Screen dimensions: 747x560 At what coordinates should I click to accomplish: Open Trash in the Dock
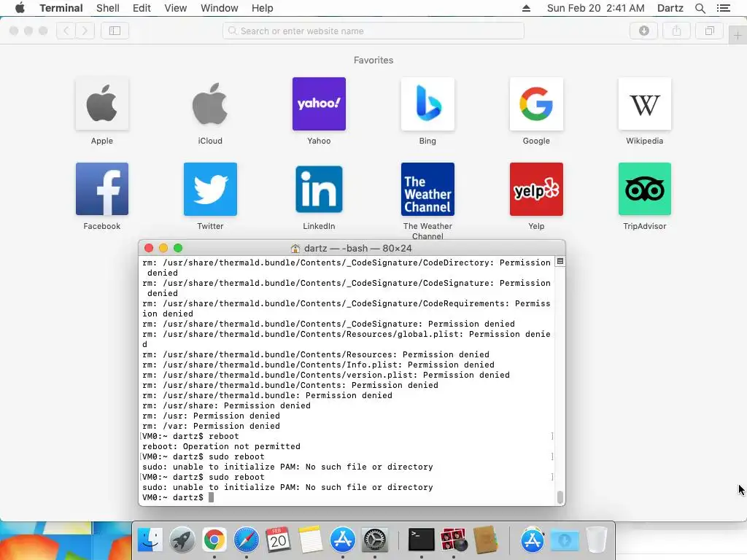596,540
